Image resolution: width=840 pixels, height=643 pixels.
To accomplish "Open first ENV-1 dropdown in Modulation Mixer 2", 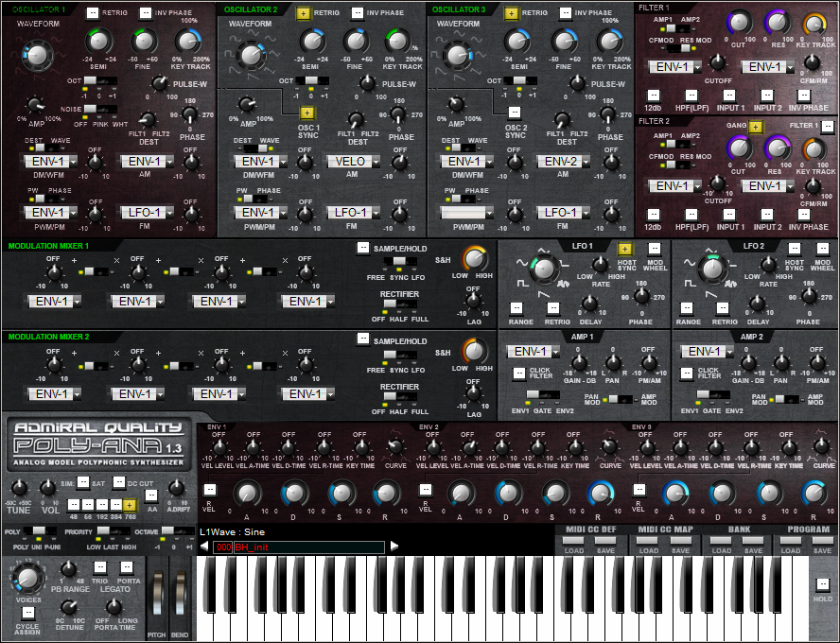I will 55,394.
